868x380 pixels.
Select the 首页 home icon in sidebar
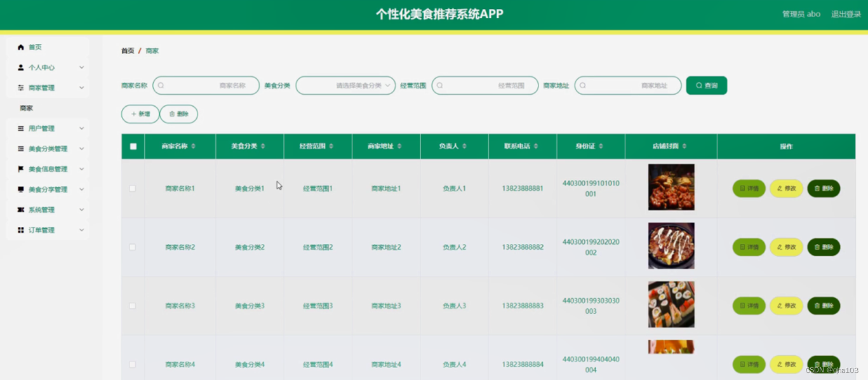(21, 46)
